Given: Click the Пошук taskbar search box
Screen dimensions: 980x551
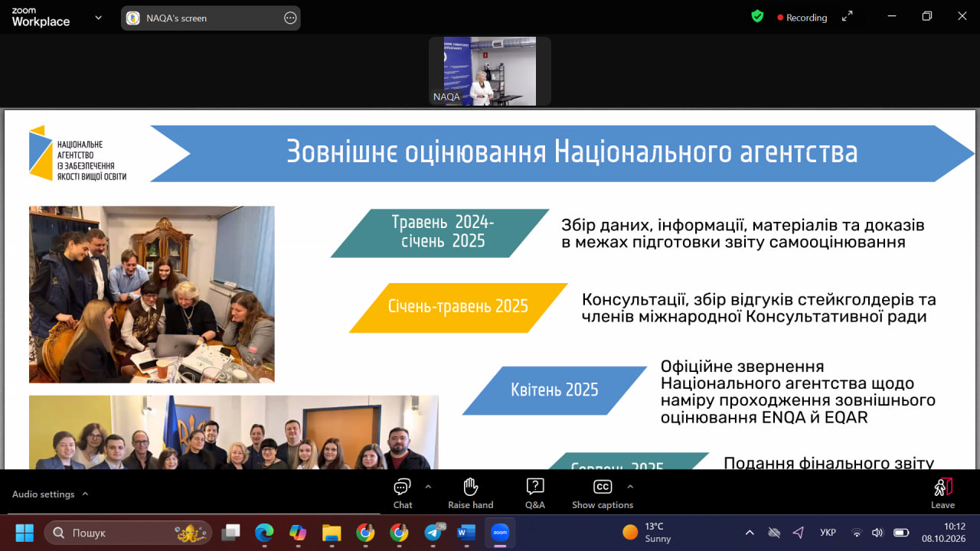Looking at the screenshot, I should (x=128, y=533).
